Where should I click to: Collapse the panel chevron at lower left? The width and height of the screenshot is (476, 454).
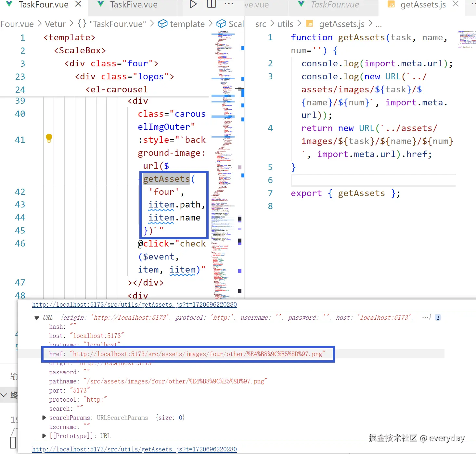point(4,395)
